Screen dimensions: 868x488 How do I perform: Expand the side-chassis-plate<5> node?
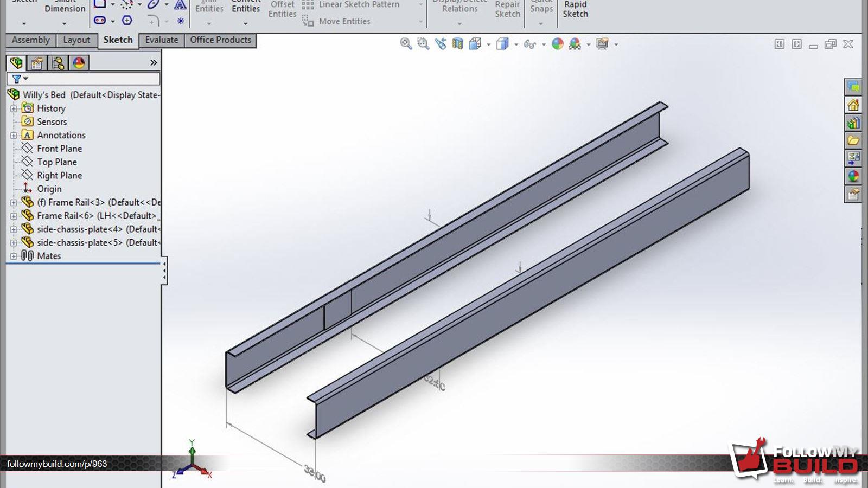[14, 242]
